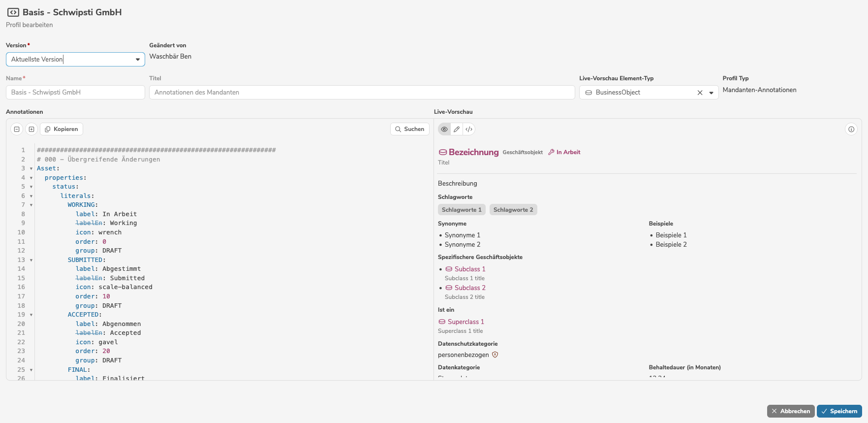This screenshot has height=423, width=868.
Task: Open the info icon in preview panel
Action: 851,129
